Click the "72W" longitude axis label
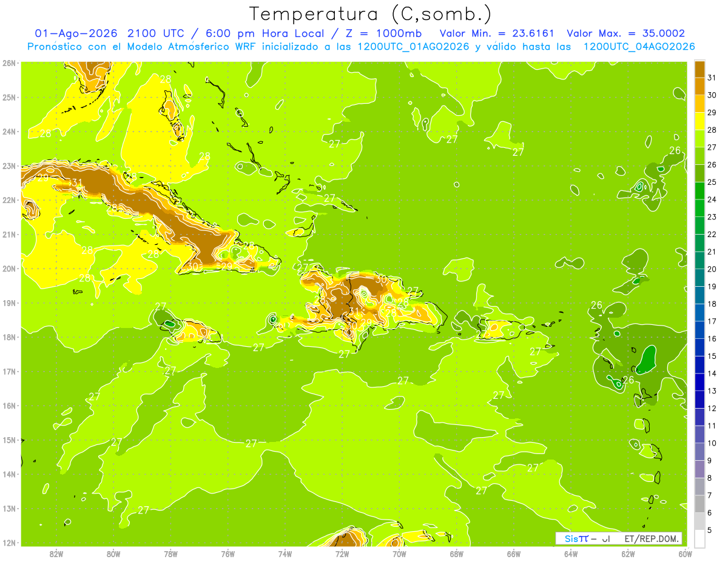 (x=342, y=554)
